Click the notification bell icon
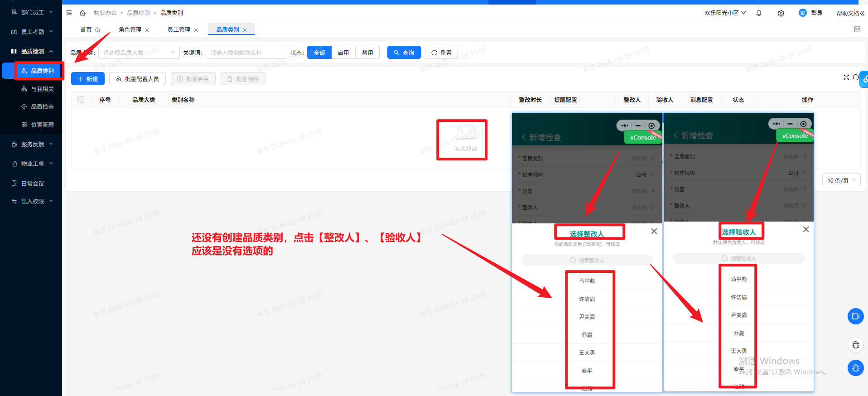 pos(759,13)
